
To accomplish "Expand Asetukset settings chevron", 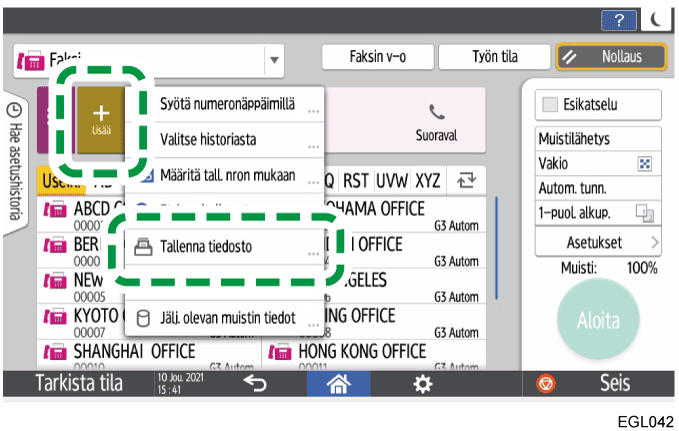I will pyautogui.click(x=654, y=241).
